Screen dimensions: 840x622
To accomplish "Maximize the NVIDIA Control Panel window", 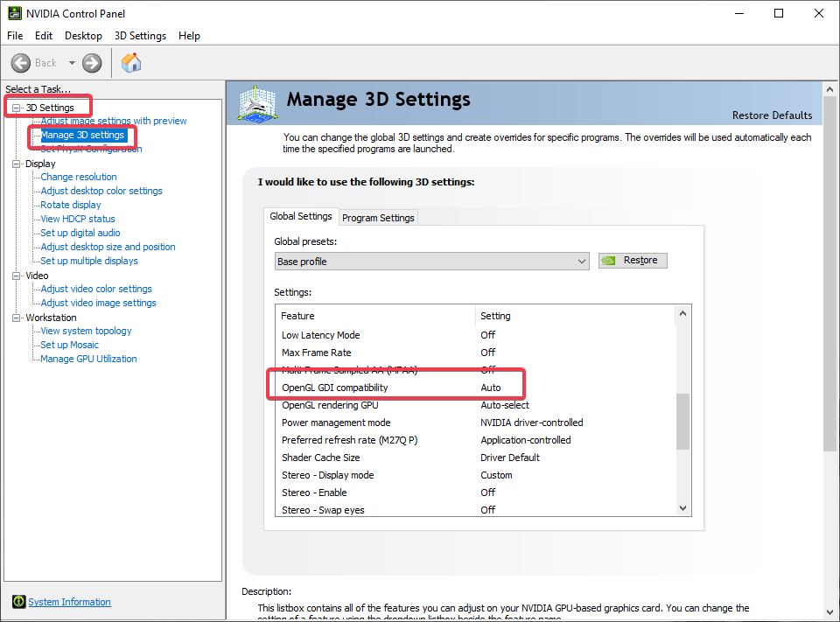I will click(779, 13).
